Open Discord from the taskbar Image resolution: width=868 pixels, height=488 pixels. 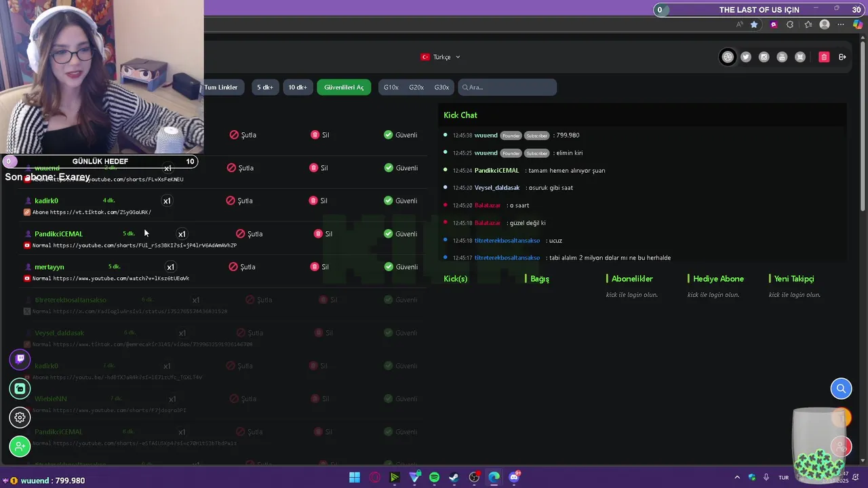514,477
